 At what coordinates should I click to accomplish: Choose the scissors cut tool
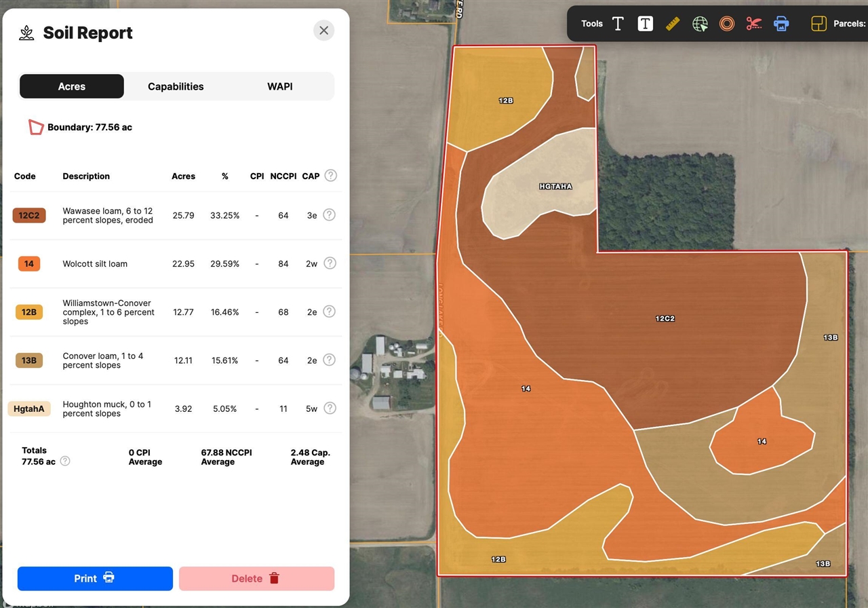point(753,24)
